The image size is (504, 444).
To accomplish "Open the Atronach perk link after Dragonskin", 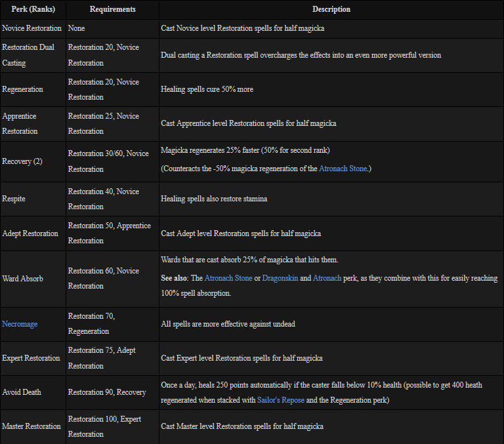I will (327, 278).
